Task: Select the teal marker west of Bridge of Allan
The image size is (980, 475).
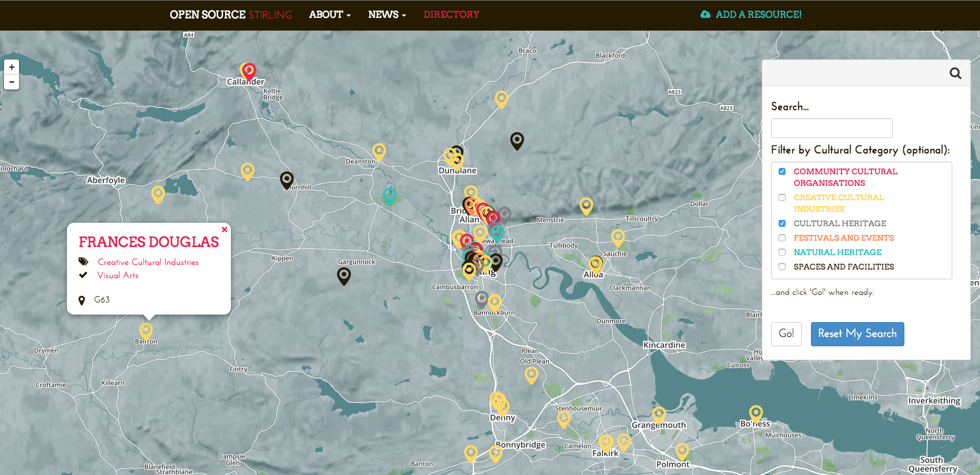Action: [x=390, y=196]
